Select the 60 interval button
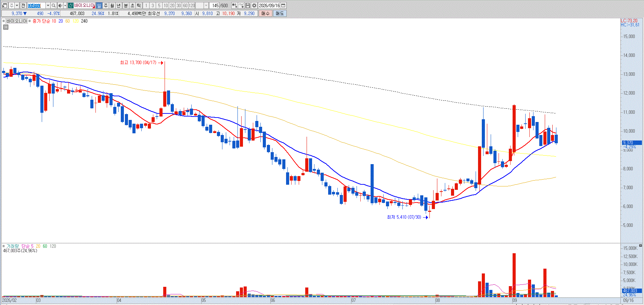 click(x=185, y=5)
